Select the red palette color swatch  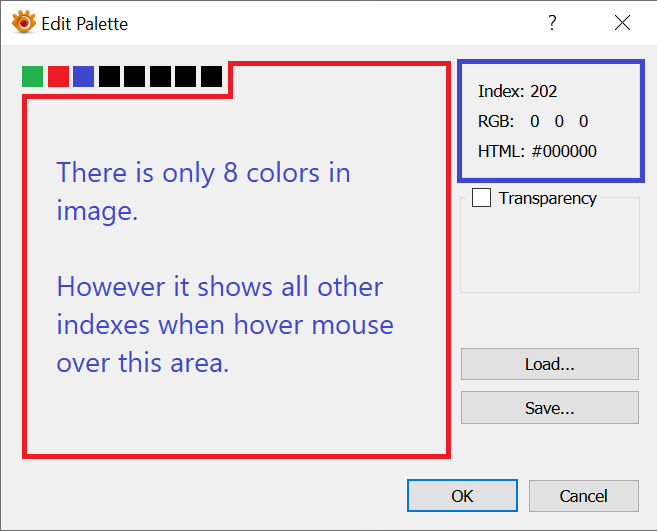(x=58, y=76)
